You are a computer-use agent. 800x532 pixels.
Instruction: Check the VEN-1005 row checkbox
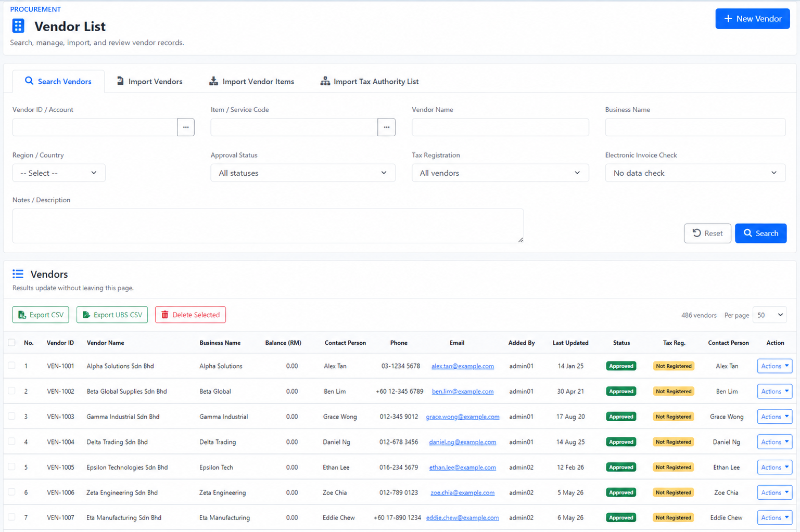11,466
